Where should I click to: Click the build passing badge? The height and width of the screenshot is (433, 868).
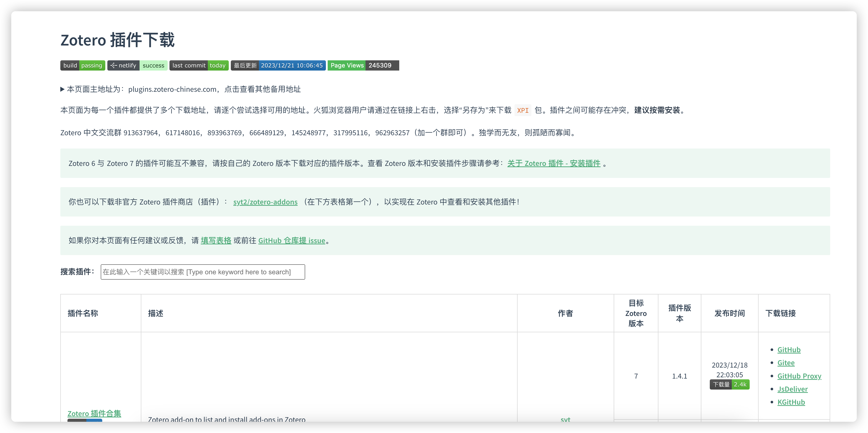82,65
